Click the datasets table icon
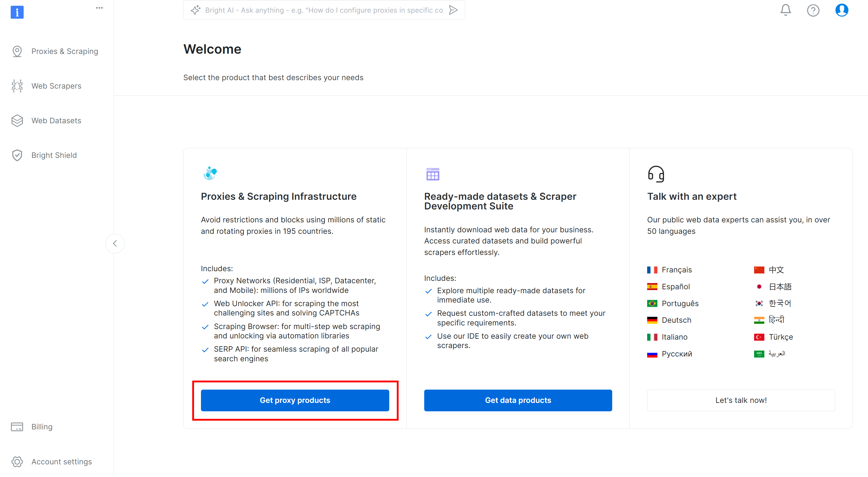 [x=433, y=174]
